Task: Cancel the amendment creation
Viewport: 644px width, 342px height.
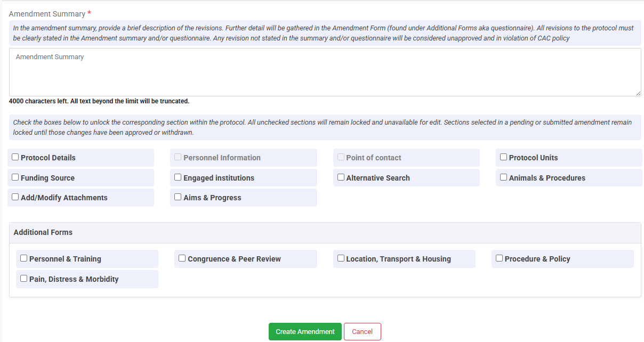Action: coord(362,331)
